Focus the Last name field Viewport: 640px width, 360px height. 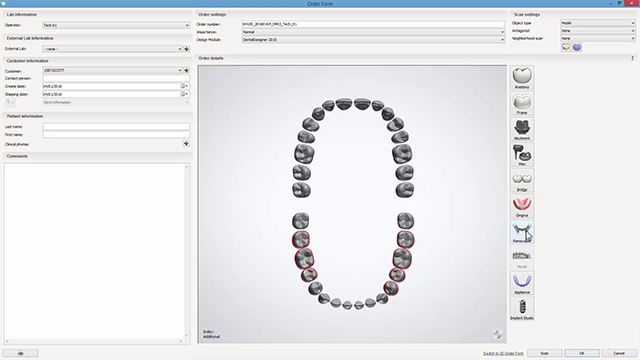[x=116, y=127]
